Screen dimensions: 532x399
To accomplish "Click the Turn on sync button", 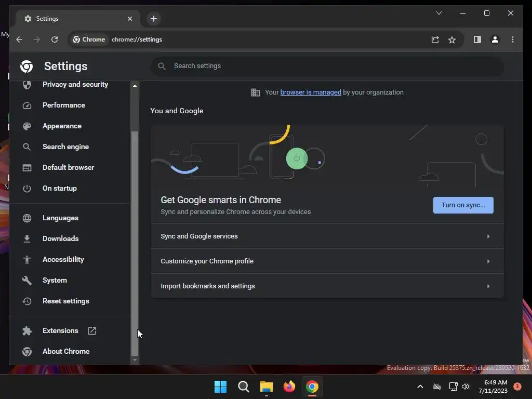I will pos(463,205).
